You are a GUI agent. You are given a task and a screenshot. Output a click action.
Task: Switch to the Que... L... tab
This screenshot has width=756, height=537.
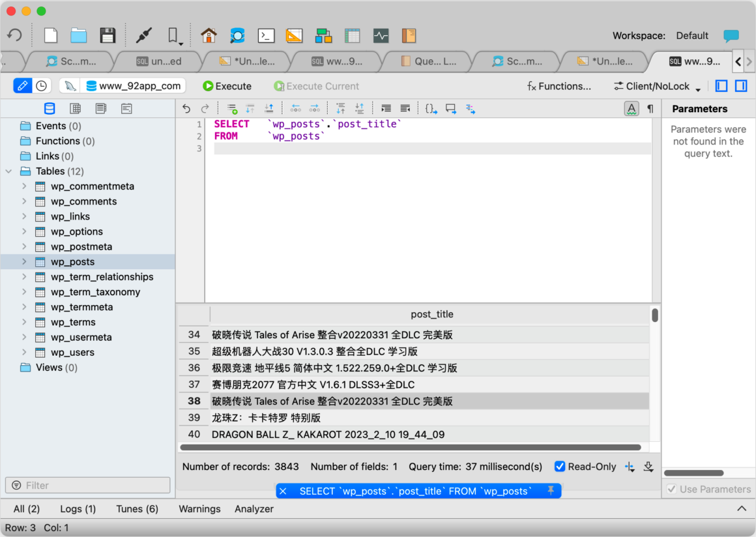428,61
